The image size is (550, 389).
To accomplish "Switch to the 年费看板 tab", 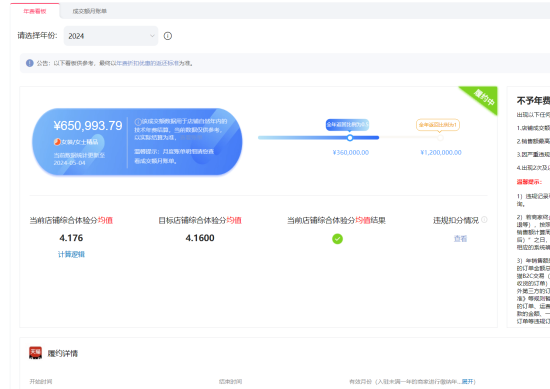I will point(35,11).
